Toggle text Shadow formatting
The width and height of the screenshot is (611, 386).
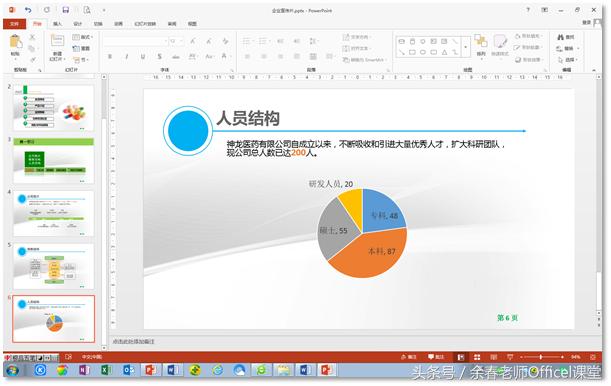click(x=159, y=57)
